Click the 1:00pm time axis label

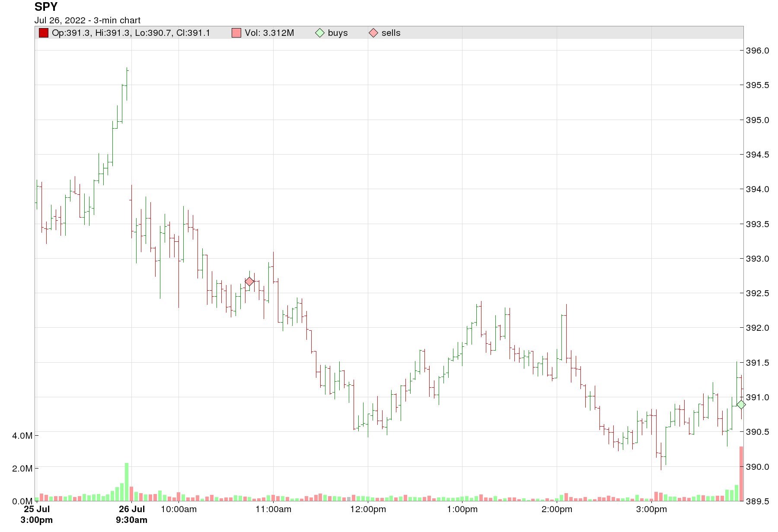462,509
